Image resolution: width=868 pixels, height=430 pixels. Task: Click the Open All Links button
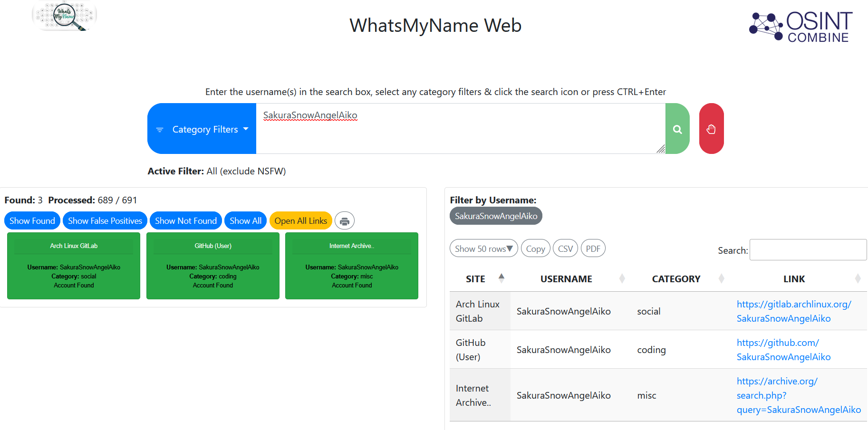tap(301, 221)
